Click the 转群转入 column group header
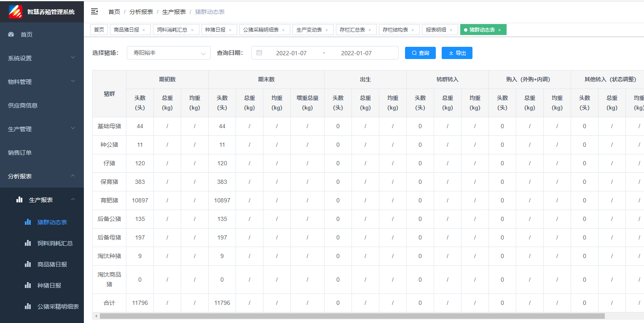This screenshot has height=323, width=644. (448, 79)
